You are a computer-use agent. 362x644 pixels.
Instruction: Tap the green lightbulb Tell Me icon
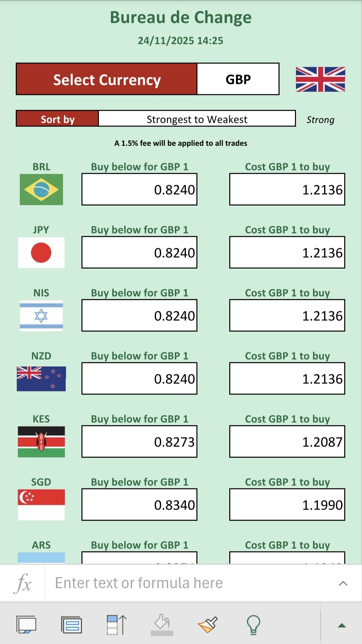(x=253, y=625)
